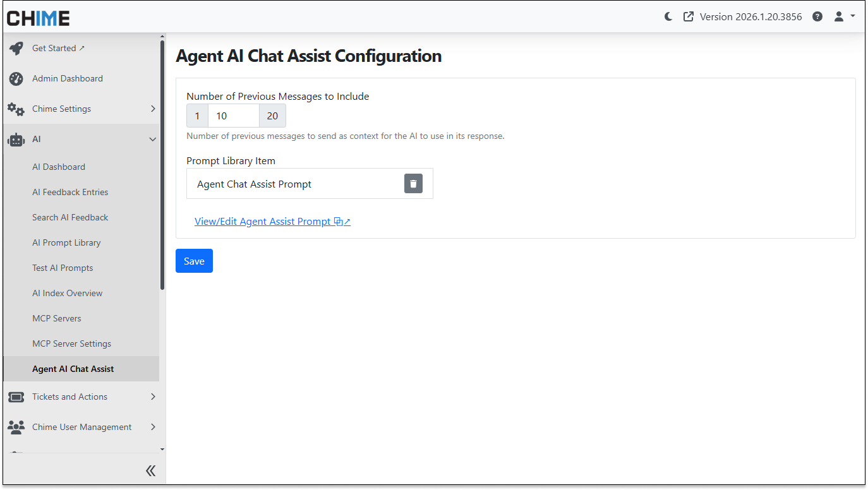Image resolution: width=868 pixels, height=490 pixels.
Task: Click the previous messages number input field
Action: tap(233, 116)
